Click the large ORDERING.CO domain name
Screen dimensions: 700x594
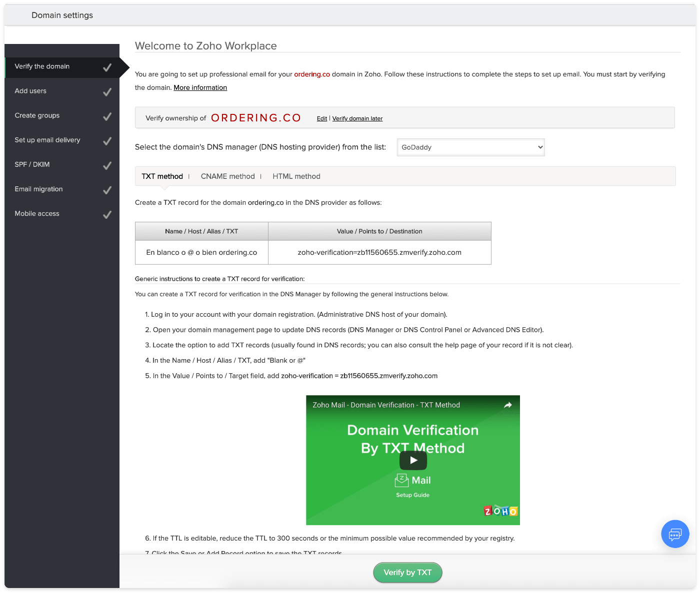click(256, 118)
